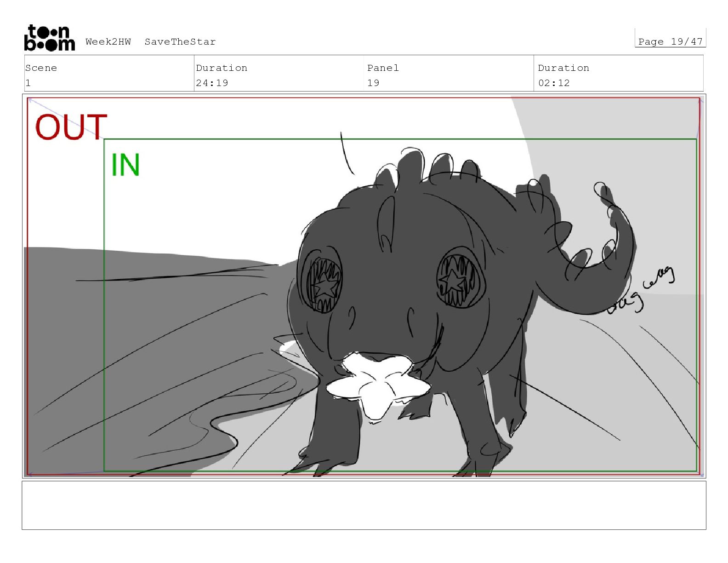This screenshot has width=728, height=563.
Task: Click the red "OUT" camera frame label
Action: [71, 127]
